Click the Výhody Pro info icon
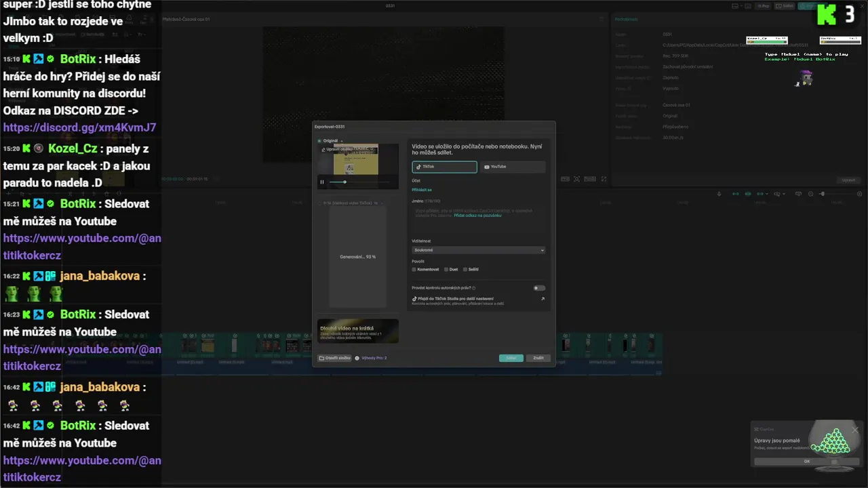Image resolution: width=868 pixels, height=488 pixels. coord(357,358)
